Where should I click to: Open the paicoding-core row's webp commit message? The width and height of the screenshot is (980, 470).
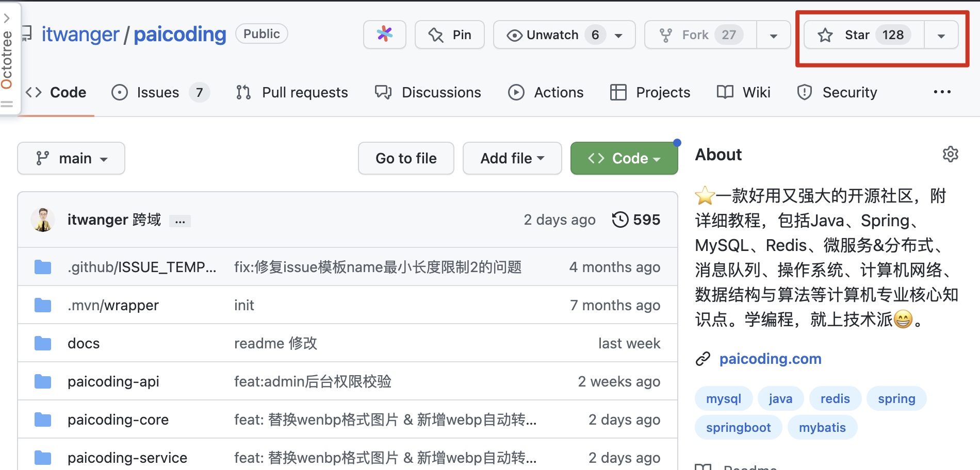coord(385,419)
